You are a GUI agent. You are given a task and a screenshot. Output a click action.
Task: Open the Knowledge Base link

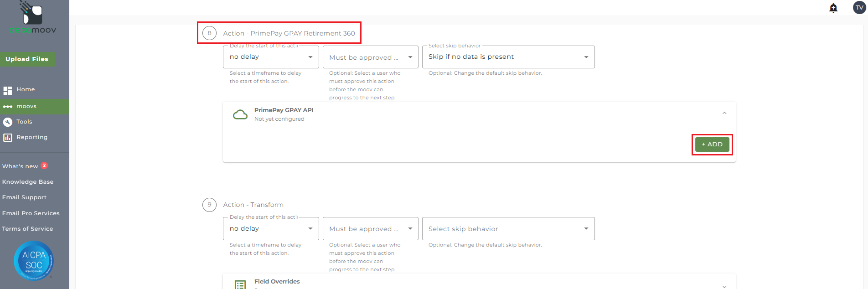(x=28, y=182)
